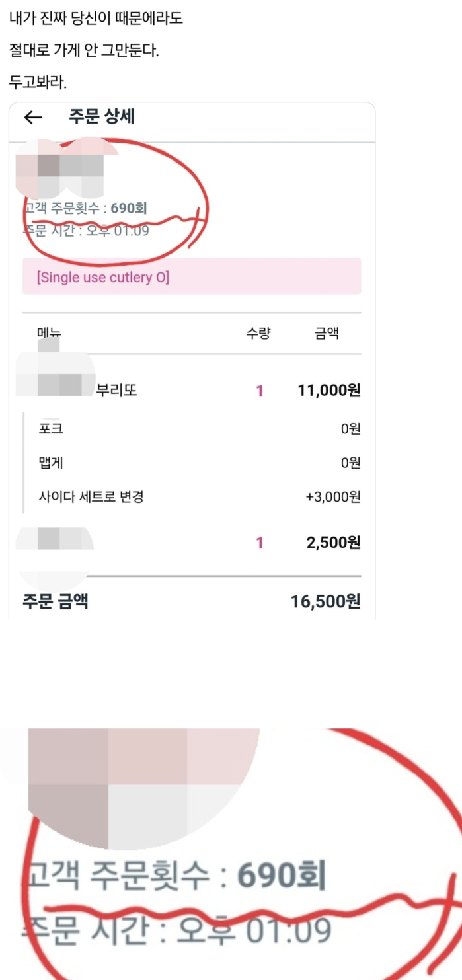The height and width of the screenshot is (980, 462).
Task: Click the 11,000원 burrito price
Action: pos(330,390)
